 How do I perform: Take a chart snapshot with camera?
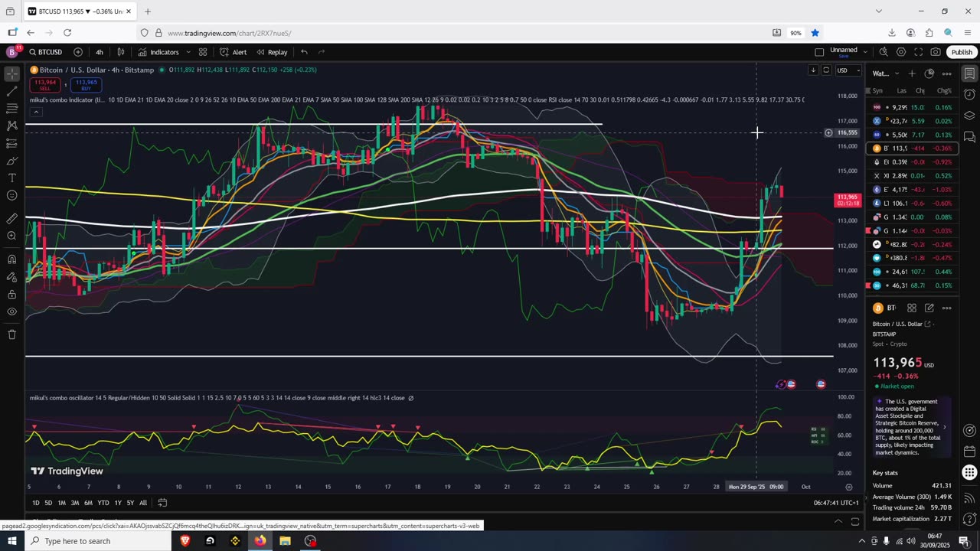tap(936, 52)
